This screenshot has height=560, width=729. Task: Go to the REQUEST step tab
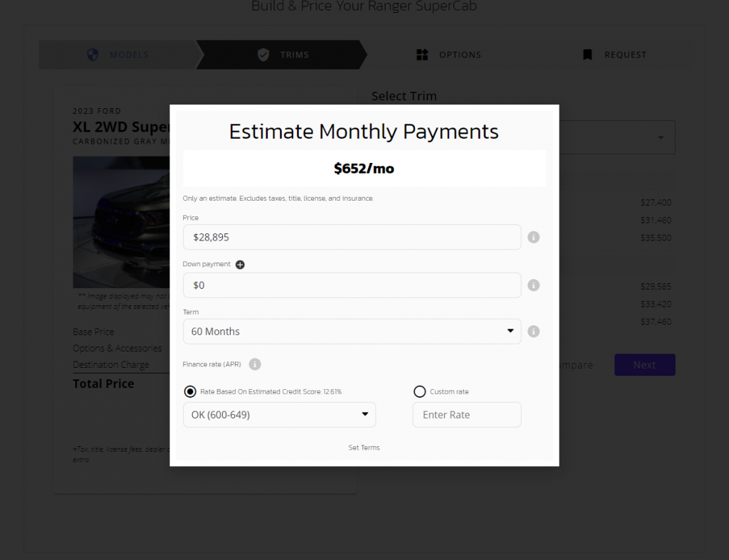coord(614,55)
